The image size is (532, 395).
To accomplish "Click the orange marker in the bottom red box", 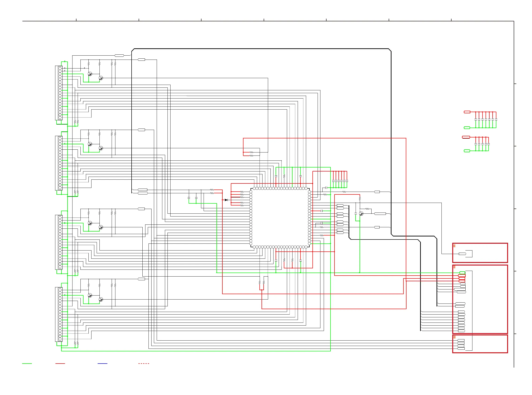I will pyautogui.click(x=454, y=337).
